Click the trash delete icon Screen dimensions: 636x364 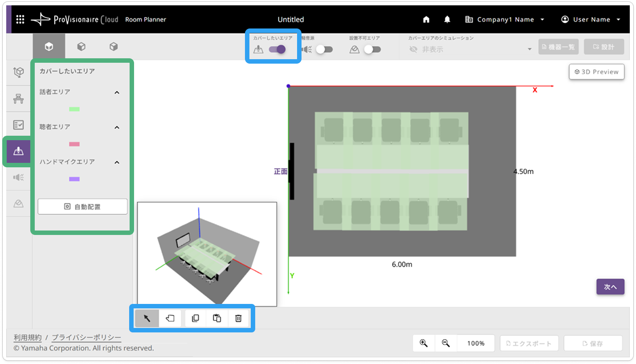(x=238, y=318)
